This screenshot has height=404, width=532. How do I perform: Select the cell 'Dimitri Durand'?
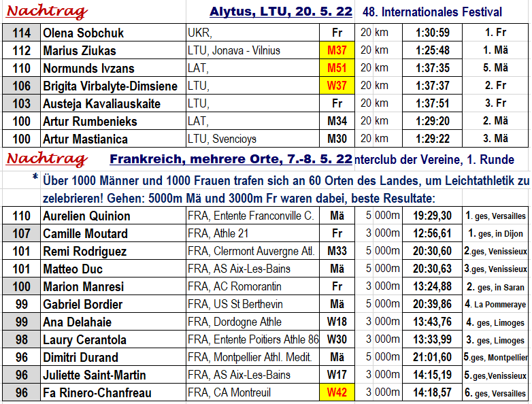coord(113,357)
